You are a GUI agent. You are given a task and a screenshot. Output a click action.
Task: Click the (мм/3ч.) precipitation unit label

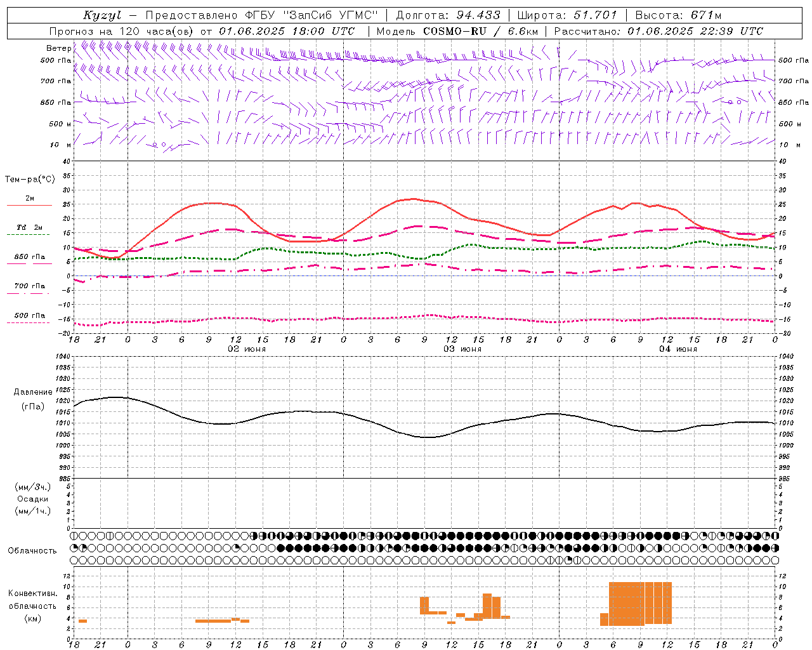coord(33,487)
